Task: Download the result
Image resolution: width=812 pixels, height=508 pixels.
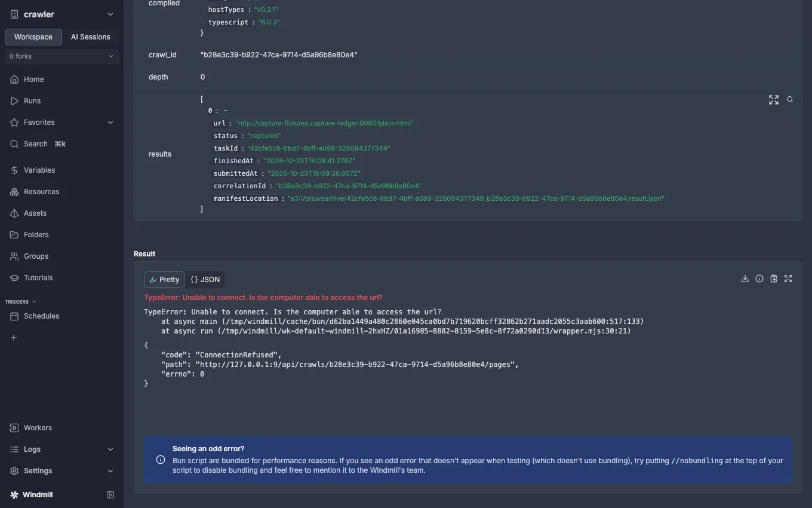Action: [745, 279]
